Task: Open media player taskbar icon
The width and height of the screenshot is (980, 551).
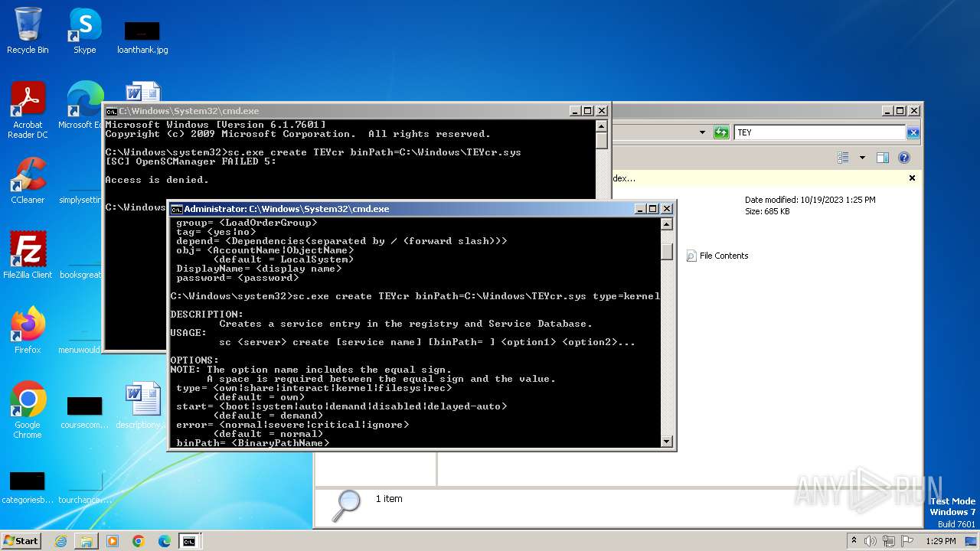Action: click(113, 541)
